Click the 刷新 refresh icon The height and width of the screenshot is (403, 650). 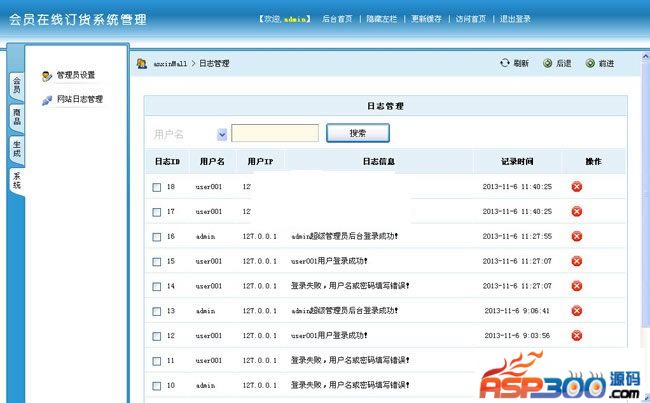[505, 63]
